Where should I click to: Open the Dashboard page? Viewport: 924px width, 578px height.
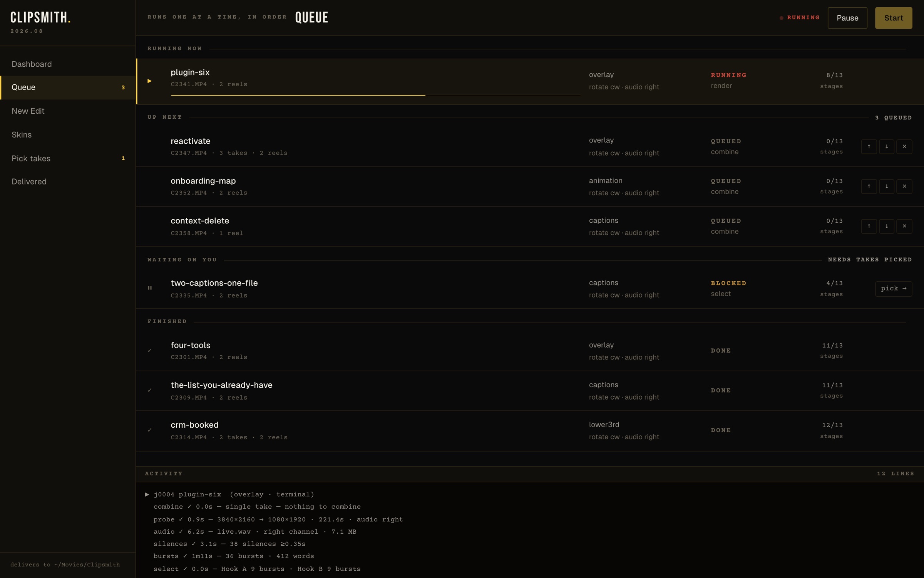click(x=68, y=64)
